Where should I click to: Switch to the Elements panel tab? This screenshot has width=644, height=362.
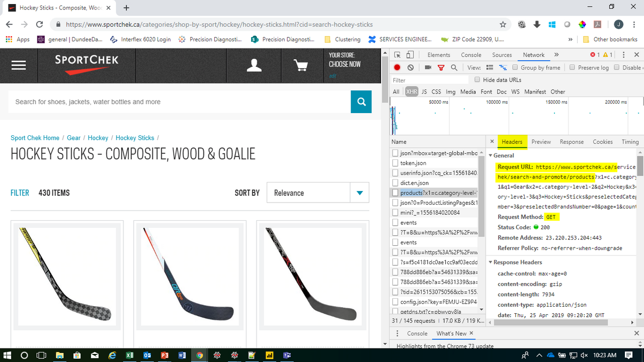point(439,55)
